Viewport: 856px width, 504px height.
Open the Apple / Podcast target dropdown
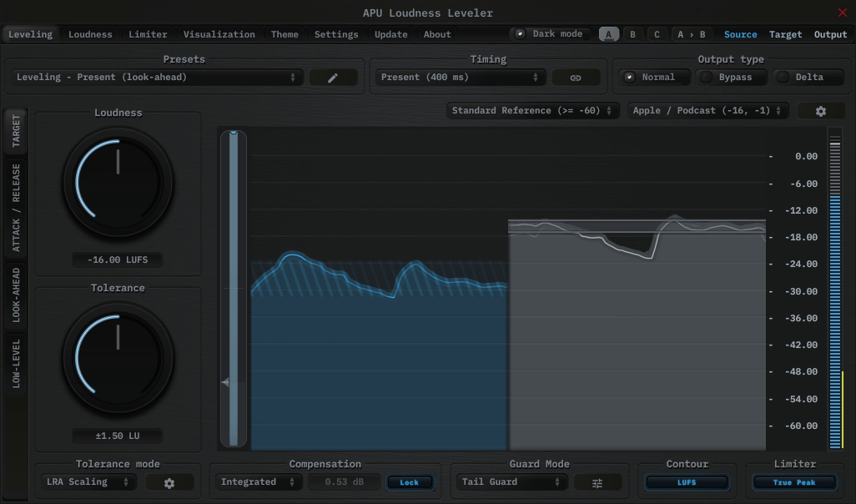click(x=707, y=111)
